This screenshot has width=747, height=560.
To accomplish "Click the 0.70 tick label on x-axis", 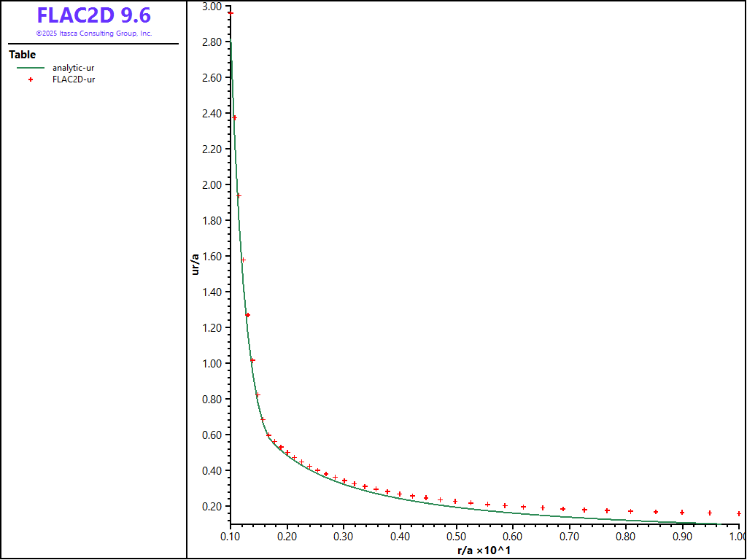I will (569, 537).
